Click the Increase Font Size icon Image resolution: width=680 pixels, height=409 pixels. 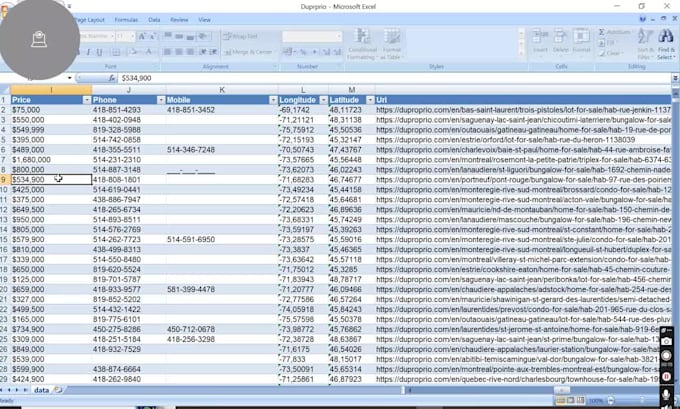tap(142, 36)
